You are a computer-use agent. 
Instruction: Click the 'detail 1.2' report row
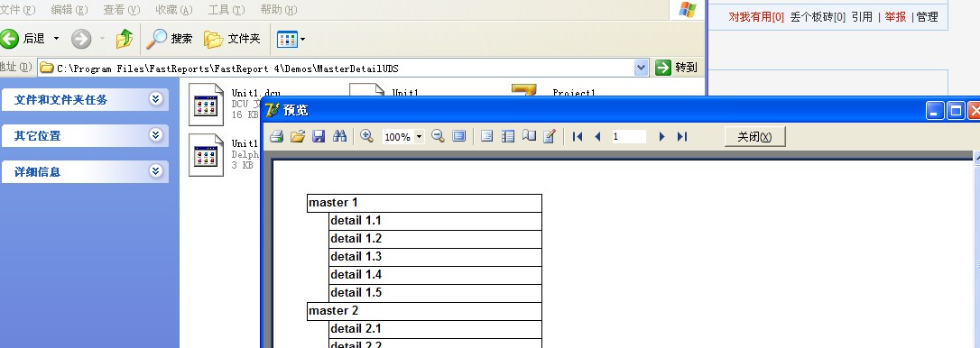tap(435, 239)
